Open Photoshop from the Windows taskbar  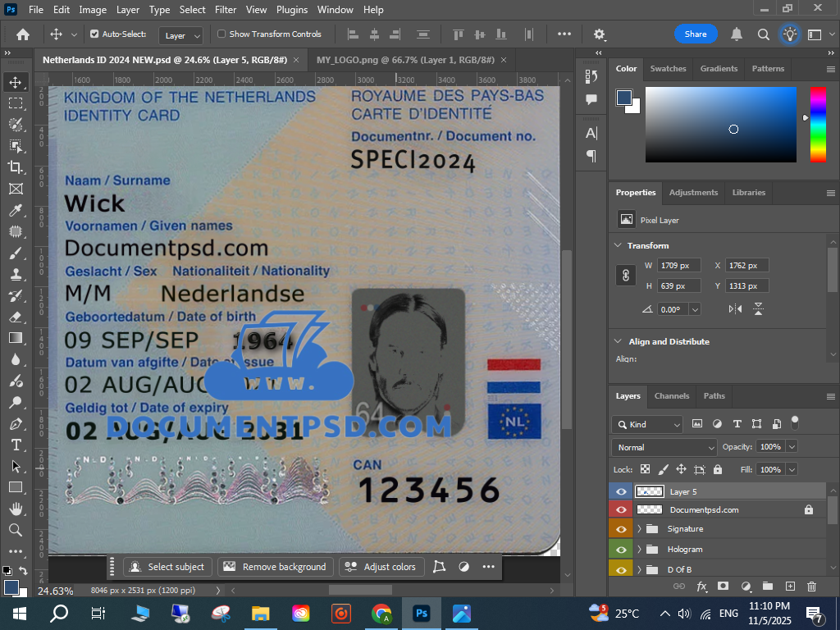pyautogui.click(x=422, y=614)
